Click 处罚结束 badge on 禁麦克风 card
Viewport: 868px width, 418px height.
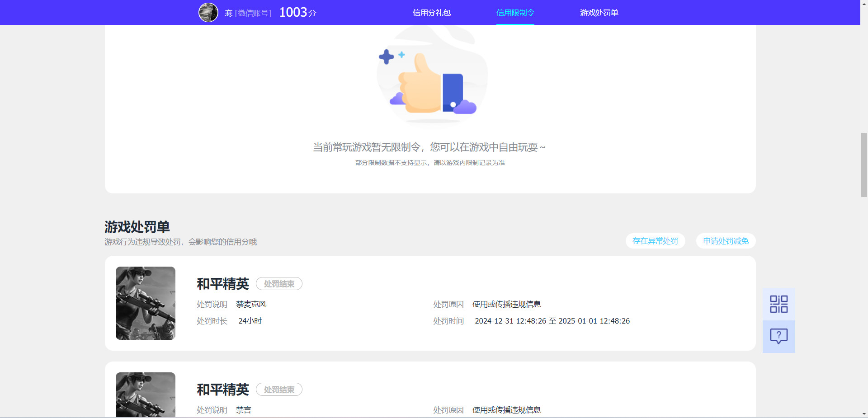click(x=279, y=284)
